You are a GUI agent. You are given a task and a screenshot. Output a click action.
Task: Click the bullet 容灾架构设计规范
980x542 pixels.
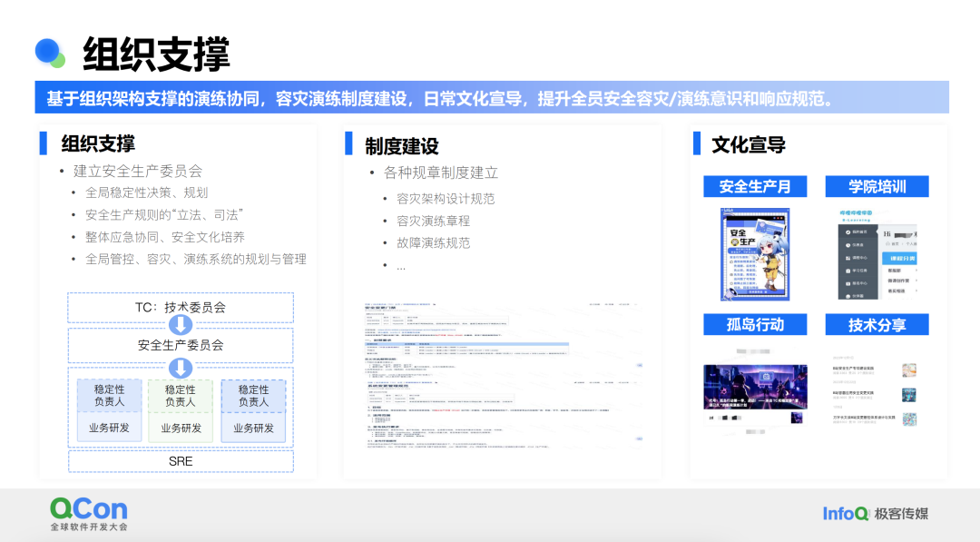coord(446,199)
